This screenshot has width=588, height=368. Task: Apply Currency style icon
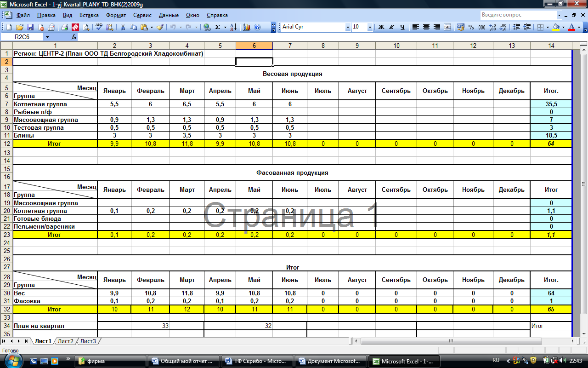click(x=461, y=27)
